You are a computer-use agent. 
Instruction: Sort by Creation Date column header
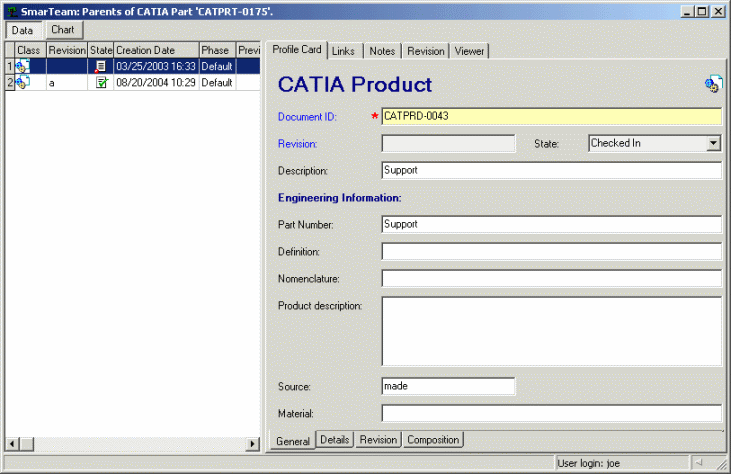(x=156, y=50)
